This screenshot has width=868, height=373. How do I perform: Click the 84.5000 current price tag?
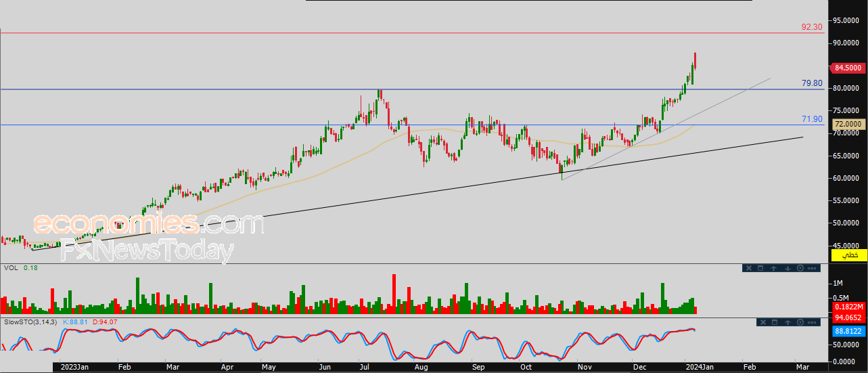(x=847, y=68)
